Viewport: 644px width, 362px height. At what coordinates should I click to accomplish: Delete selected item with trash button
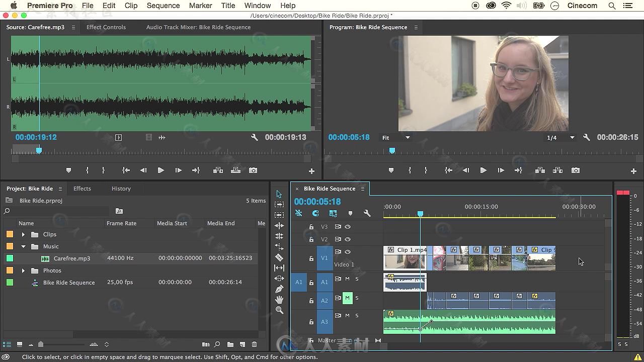pyautogui.click(x=254, y=344)
